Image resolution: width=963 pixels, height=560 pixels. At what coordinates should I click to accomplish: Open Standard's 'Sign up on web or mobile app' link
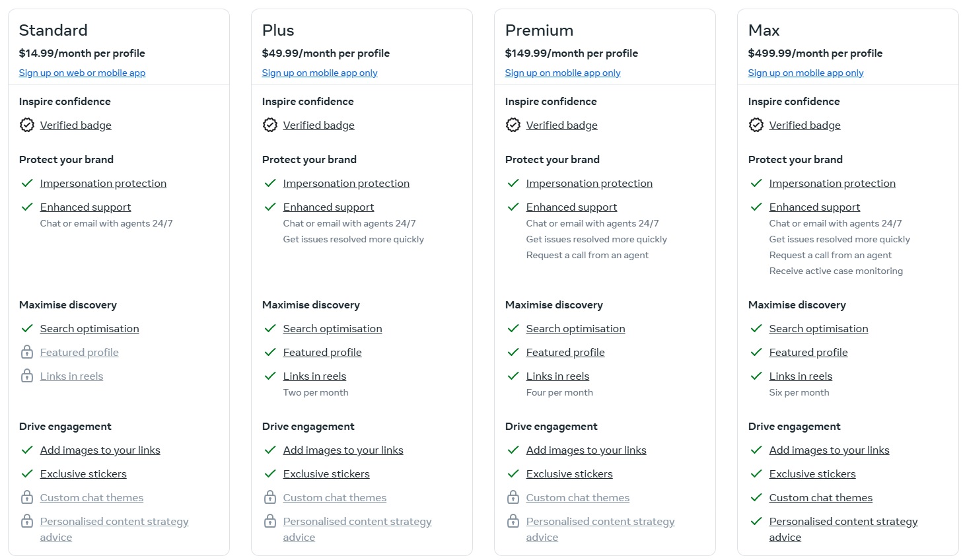point(82,73)
